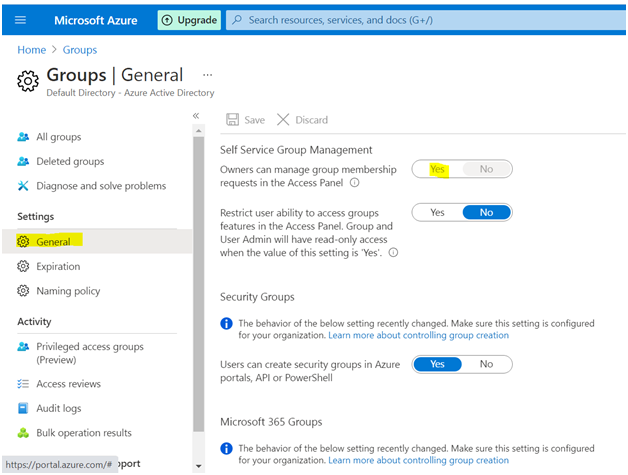This screenshot has height=475, width=628.
Task: Open Expiration settings
Action: coord(58,266)
